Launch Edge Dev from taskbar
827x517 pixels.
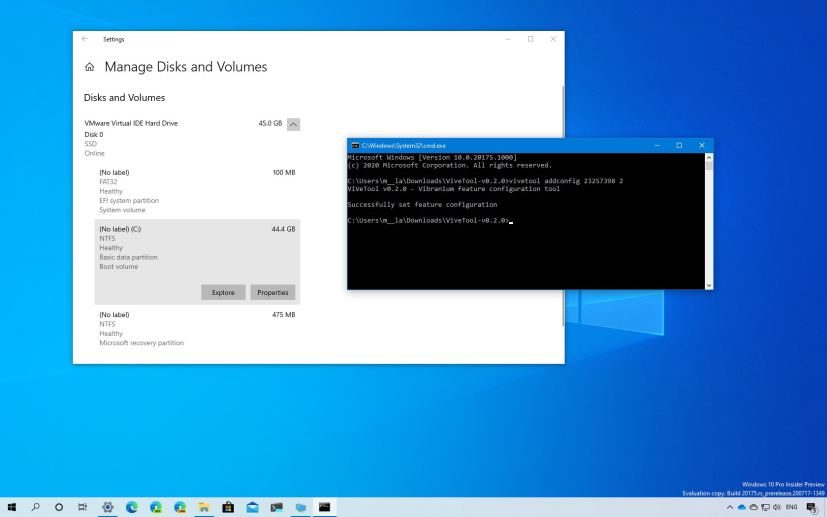coord(156,507)
